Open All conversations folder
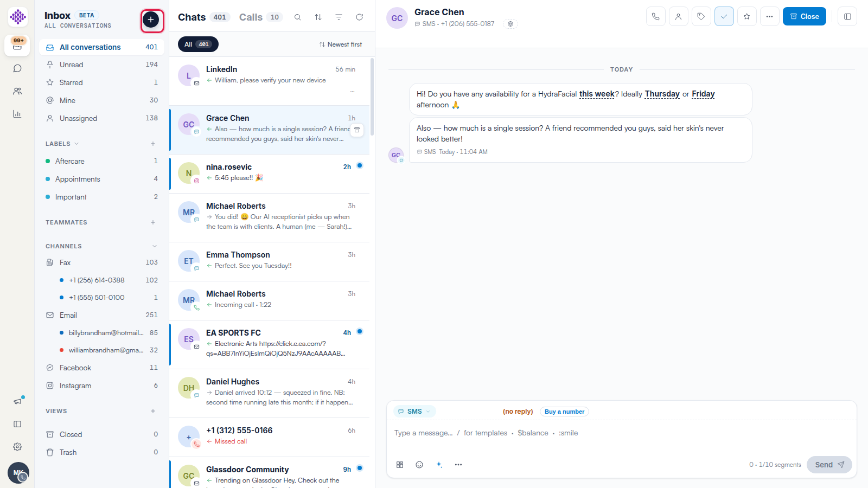This screenshot has height=488, width=868. [101, 47]
